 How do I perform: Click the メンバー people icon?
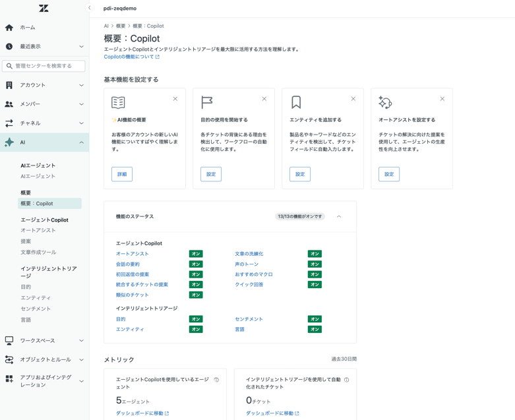(9, 104)
